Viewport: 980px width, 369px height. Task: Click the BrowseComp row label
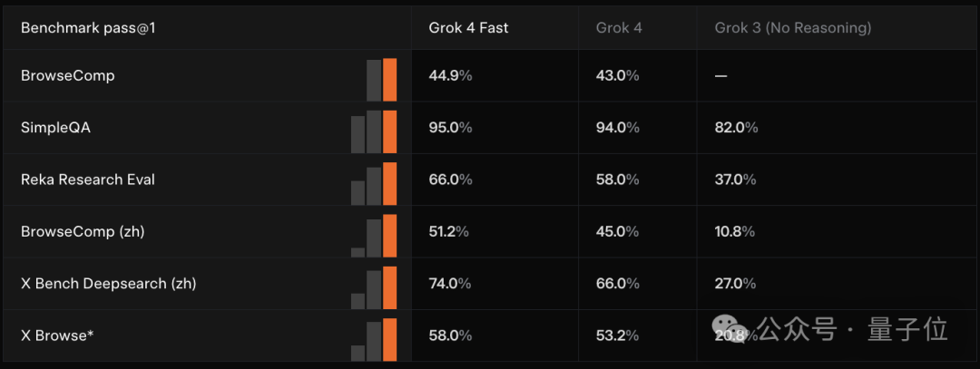(x=68, y=75)
